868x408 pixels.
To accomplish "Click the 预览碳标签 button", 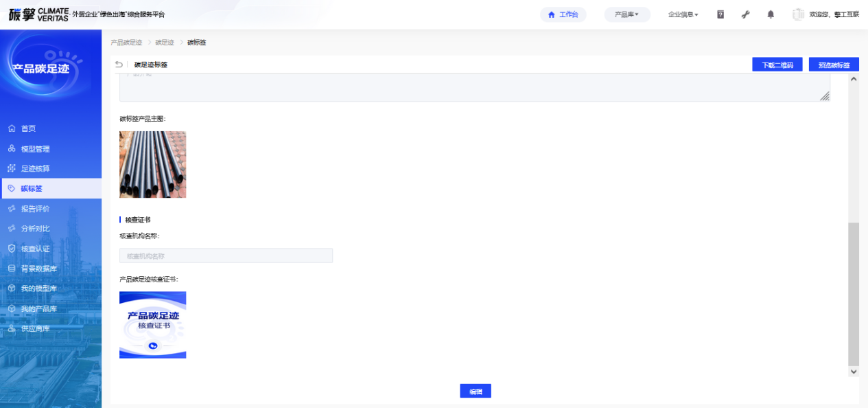I will 834,65.
